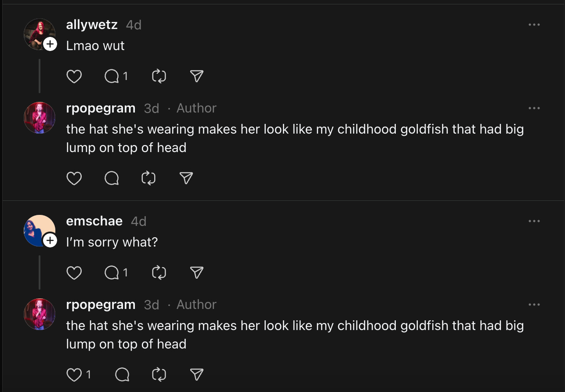
Task: Repost allywetz's "Lmao wut" comment
Action: [x=159, y=77]
